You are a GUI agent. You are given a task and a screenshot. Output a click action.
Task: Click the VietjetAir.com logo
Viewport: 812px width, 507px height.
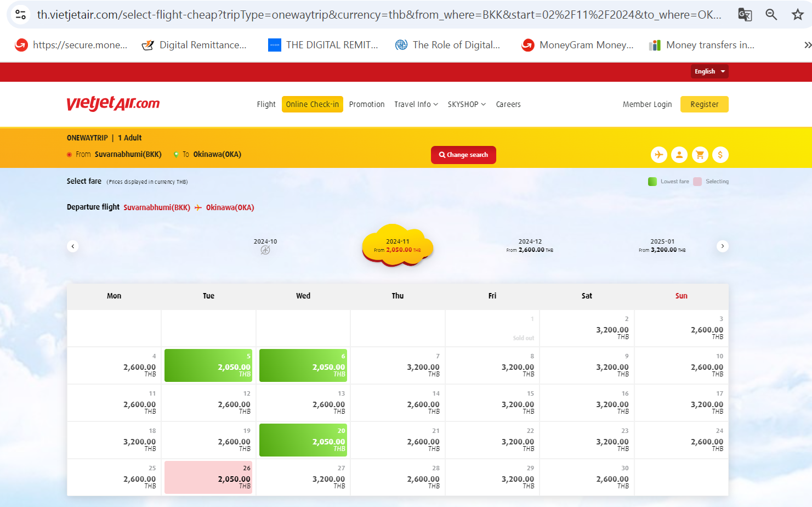(113, 103)
